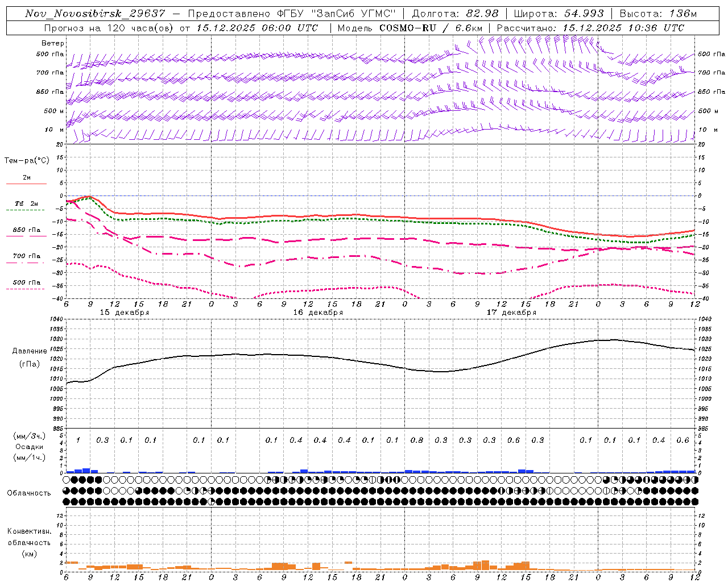The height and width of the screenshot is (582, 728).
Task: Click the forecast start 15.12.2025 06:00 UTC
Action: [x=257, y=28]
